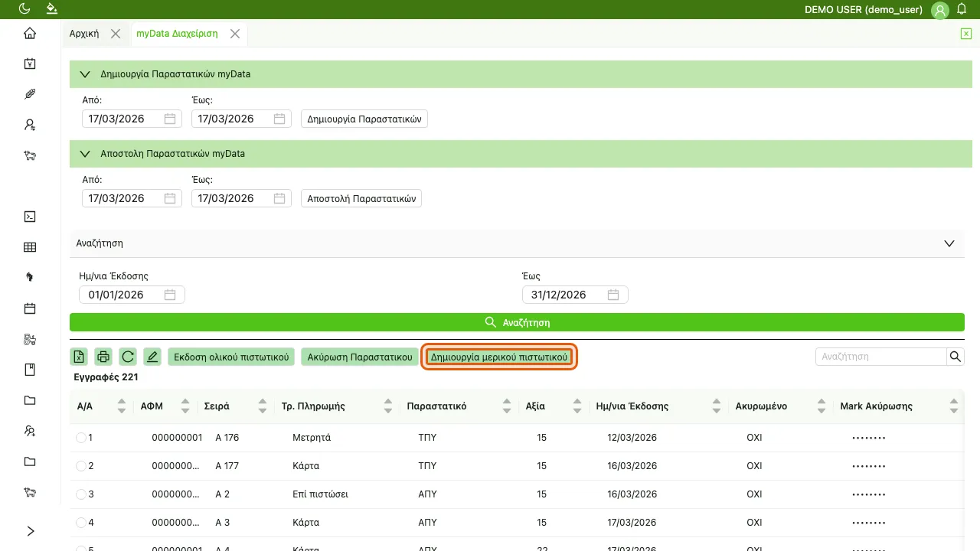
Task: Open cow icon just below person-arrows icon
Action: point(30,155)
